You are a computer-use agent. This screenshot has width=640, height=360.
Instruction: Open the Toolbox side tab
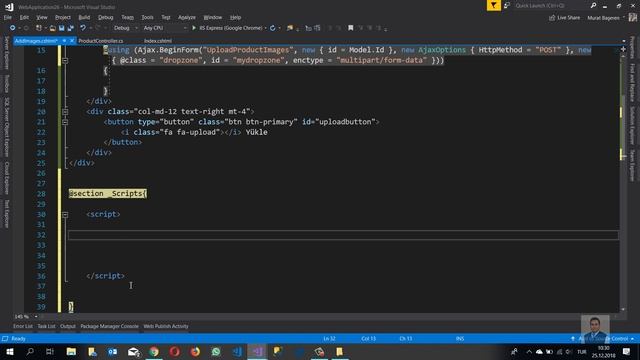point(6,83)
